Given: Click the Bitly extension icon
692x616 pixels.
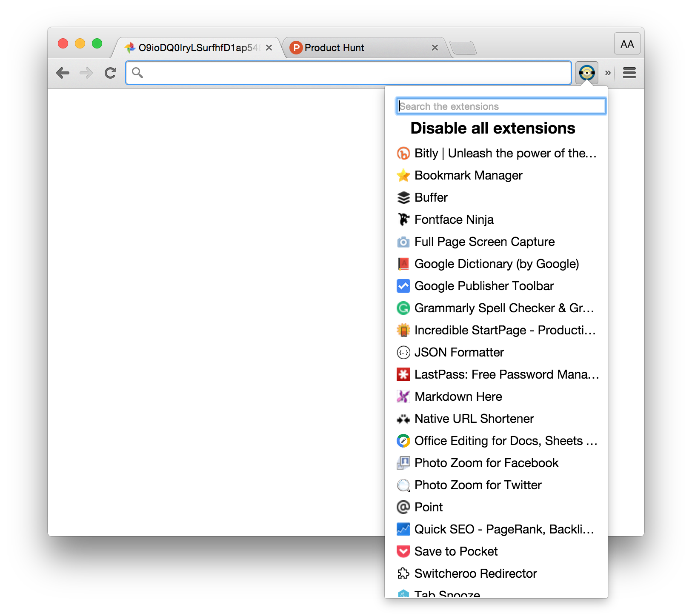Looking at the screenshot, I should [x=403, y=153].
